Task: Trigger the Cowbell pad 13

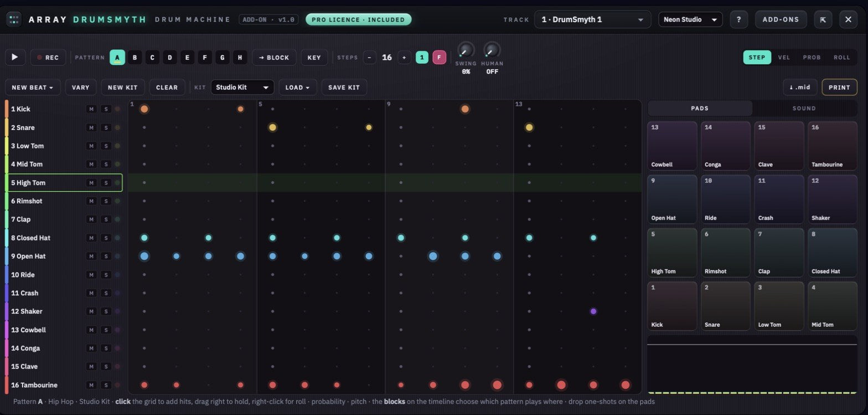Action: coord(672,146)
